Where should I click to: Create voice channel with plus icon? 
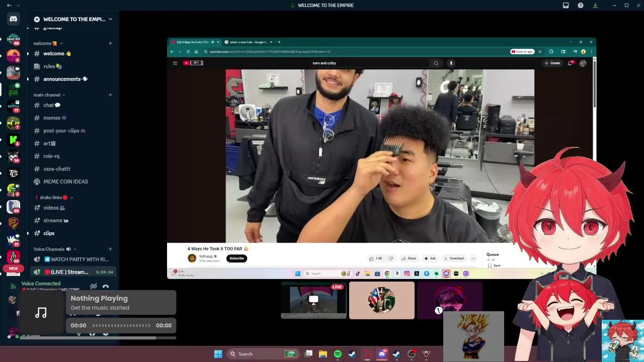110,249
